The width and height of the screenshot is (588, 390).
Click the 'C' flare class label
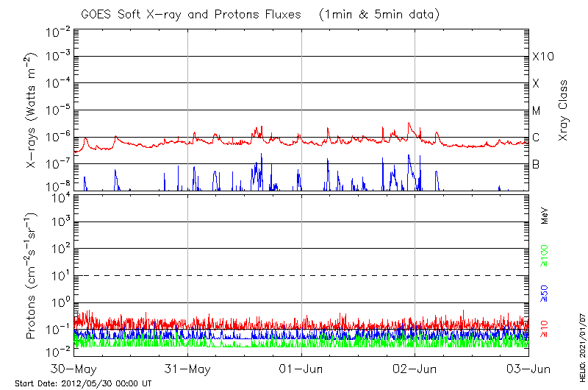tap(536, 138)
